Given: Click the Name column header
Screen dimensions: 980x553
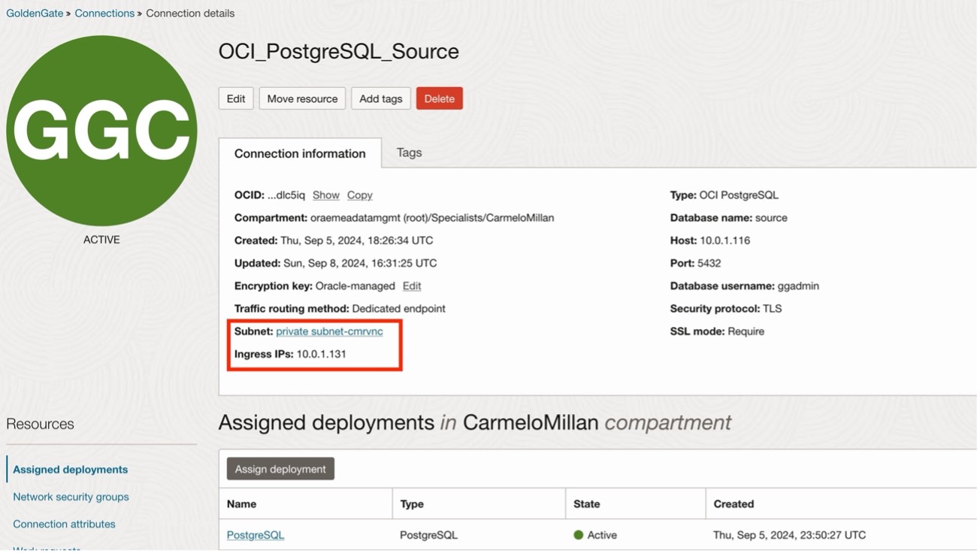Looking at the screenshot, I should [242, 504].
